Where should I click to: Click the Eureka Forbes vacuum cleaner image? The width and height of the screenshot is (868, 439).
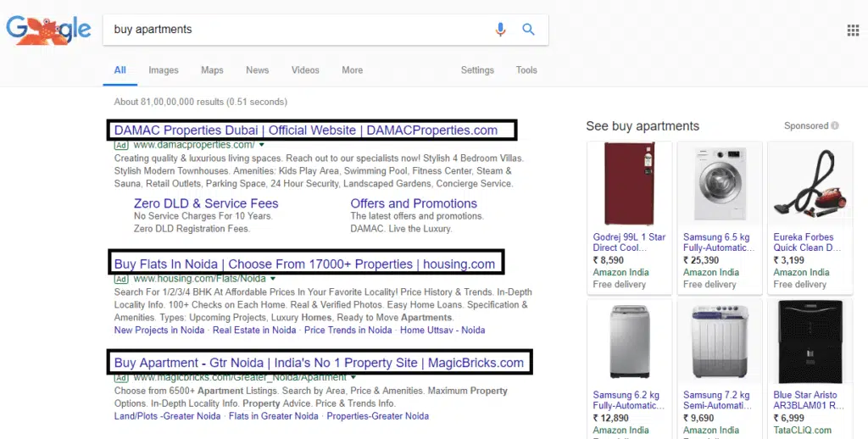(809, 184)
